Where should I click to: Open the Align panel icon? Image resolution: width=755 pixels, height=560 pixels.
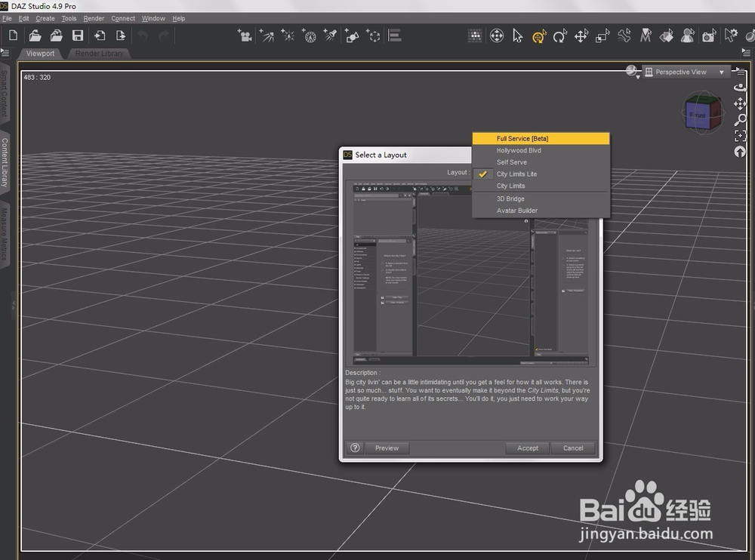pos(395,35)
